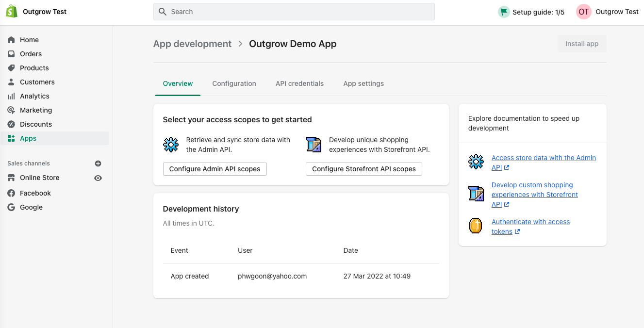The height and width of the screenshot is (328, 644).
Task: Open Online Store sales channel
Action: coord(40,178)
